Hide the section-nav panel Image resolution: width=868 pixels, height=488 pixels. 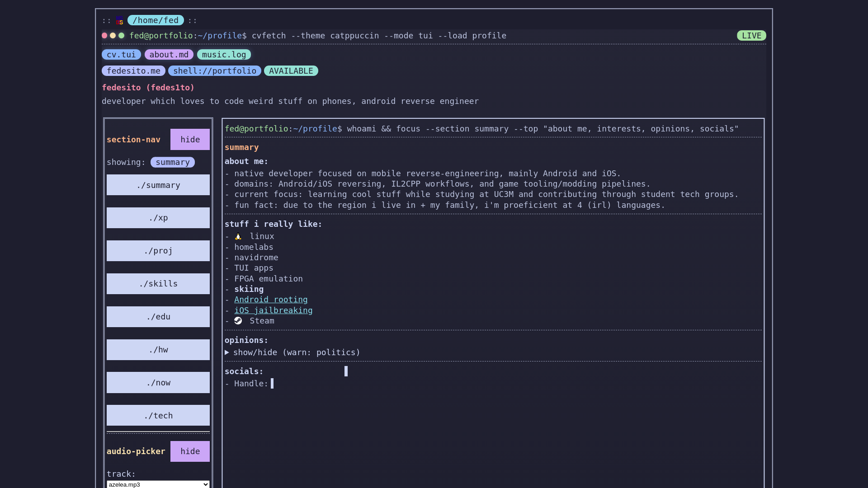tap(190, 140)
